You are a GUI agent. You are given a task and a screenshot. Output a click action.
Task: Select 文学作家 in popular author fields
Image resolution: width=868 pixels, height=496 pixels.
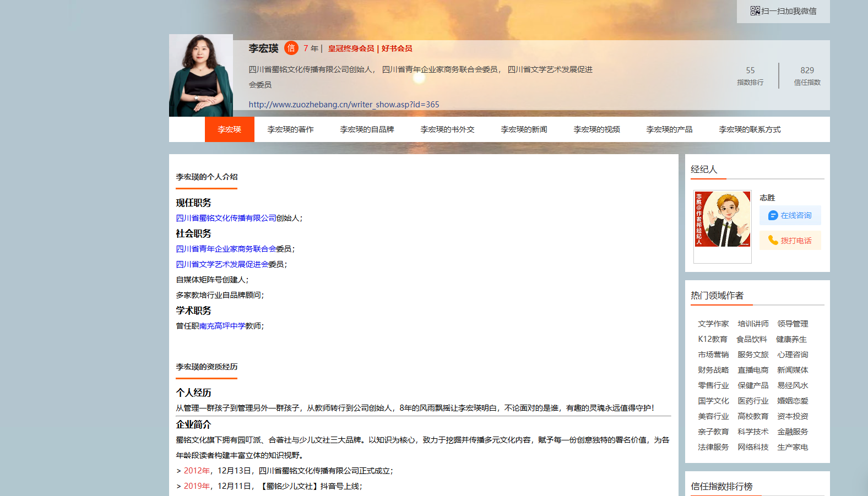[713, 324]
